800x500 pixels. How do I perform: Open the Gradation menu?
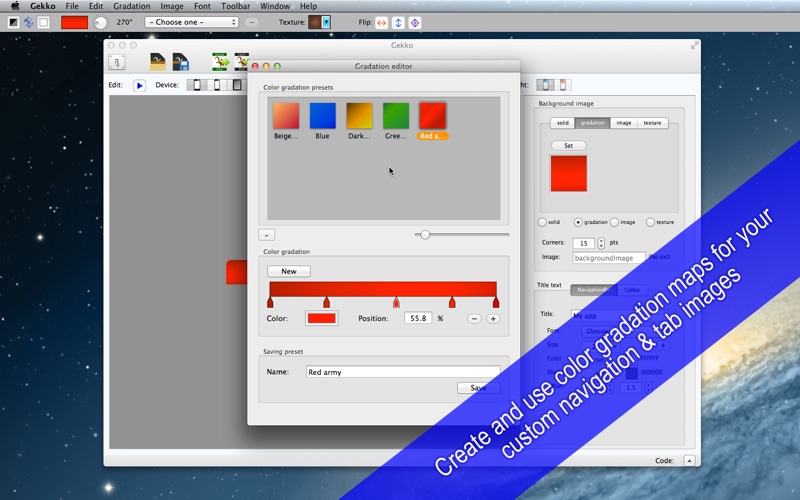tap(132, 6)
